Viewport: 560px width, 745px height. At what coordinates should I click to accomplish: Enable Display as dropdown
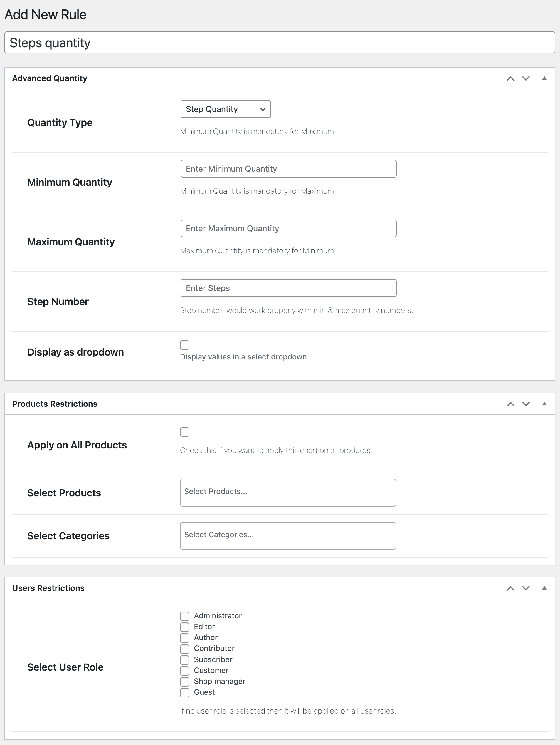(185, 345)
